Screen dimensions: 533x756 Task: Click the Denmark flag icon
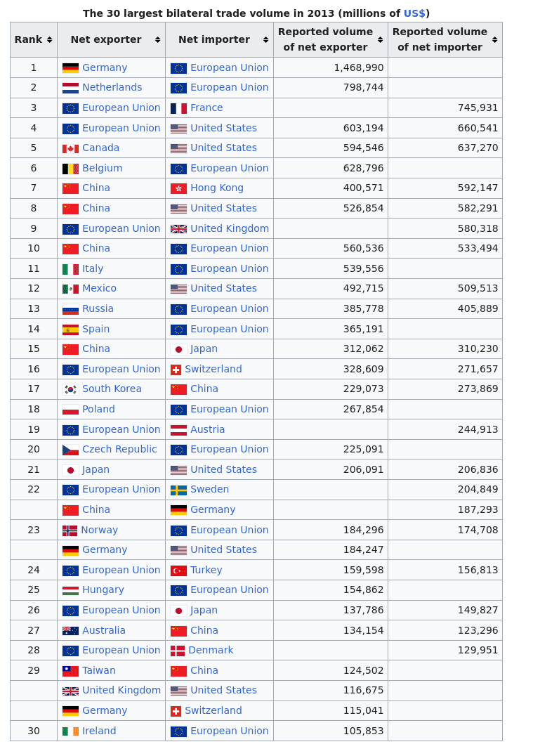point(178,651)
